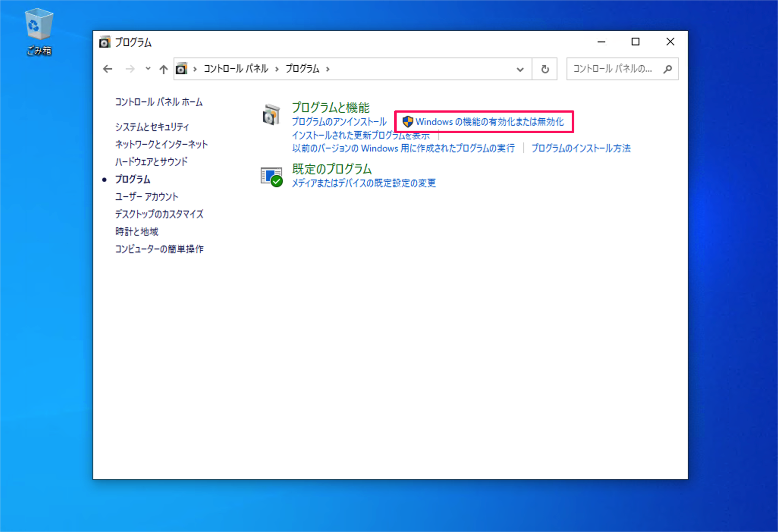Click the forward navigation arrow

[x=130, y=69]
